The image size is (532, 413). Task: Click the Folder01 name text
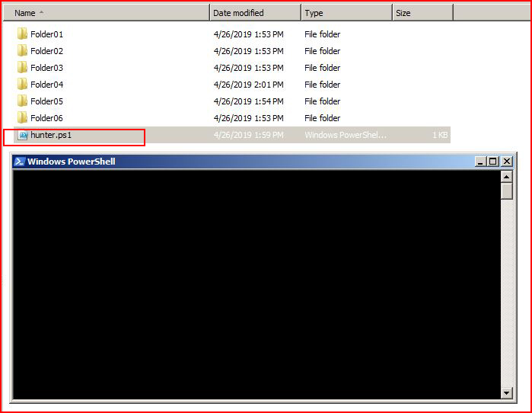47,34
